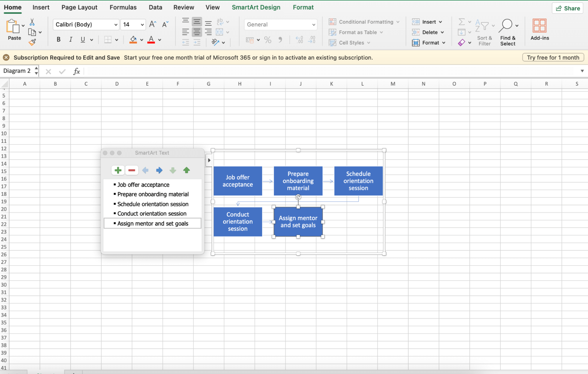Toggle italic formatting
The image size is (588, 374).
point(70,39)
